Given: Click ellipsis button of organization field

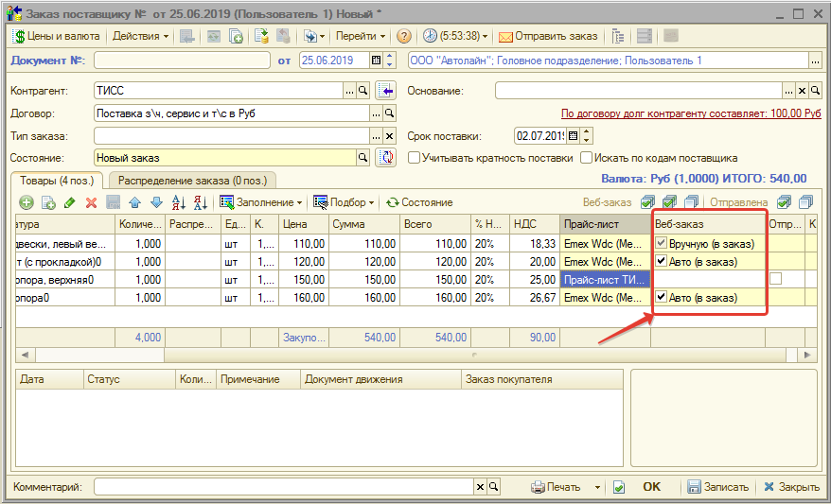Looking at the screenshot, I should (815, 61).
